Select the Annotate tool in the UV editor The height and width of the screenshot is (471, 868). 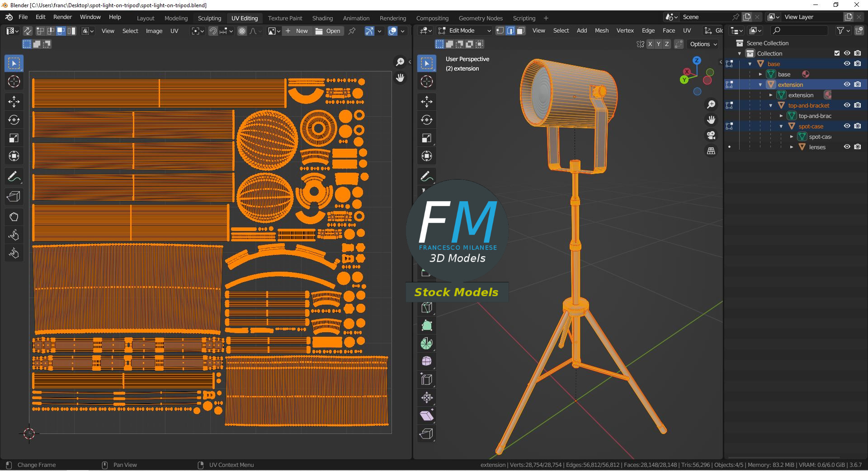(x=14, y=177)
